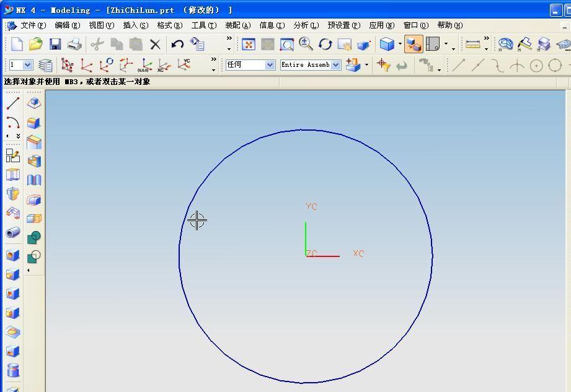Select the Unite boolean tool in sidebar
The width and height of the screenshot is (571, 392).
(x=34, y=237)
